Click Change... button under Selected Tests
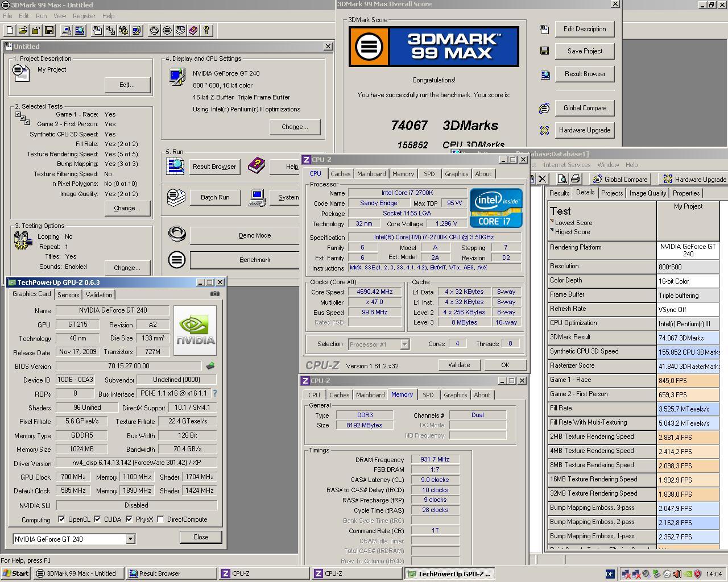 [127, 208]
